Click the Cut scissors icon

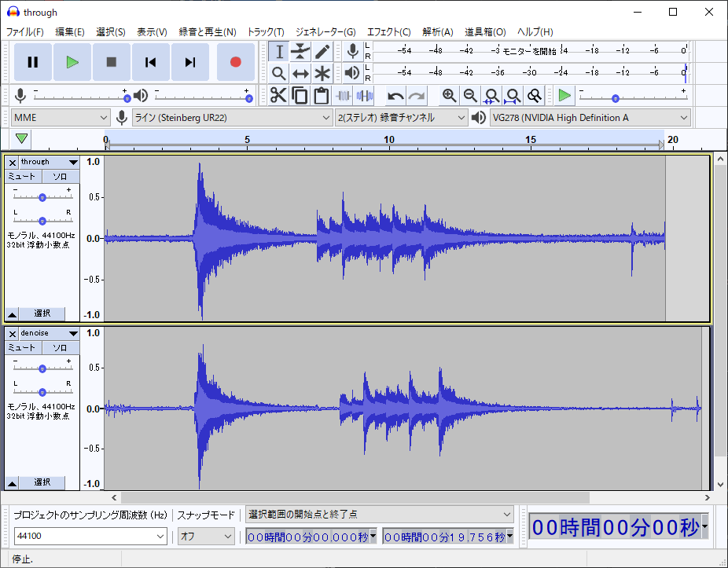click(x=278, y=96)
